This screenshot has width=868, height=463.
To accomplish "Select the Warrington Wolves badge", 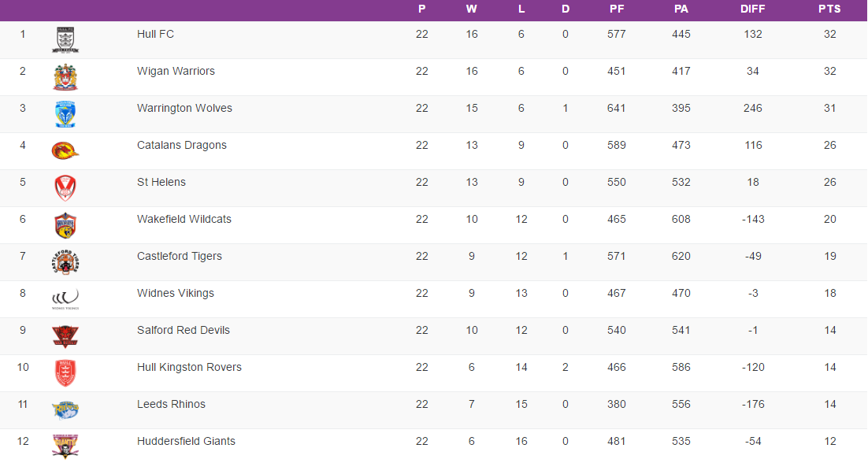I will pyautogui.click(x=65, y=114).
